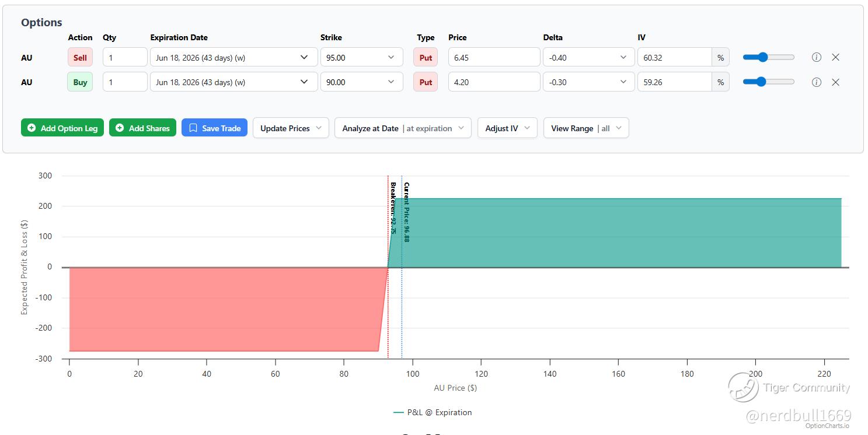Click plus icon on Add Shares
The width and height of the screenshot is (868, 435).
pyautogui.click(x=120, y=128)
